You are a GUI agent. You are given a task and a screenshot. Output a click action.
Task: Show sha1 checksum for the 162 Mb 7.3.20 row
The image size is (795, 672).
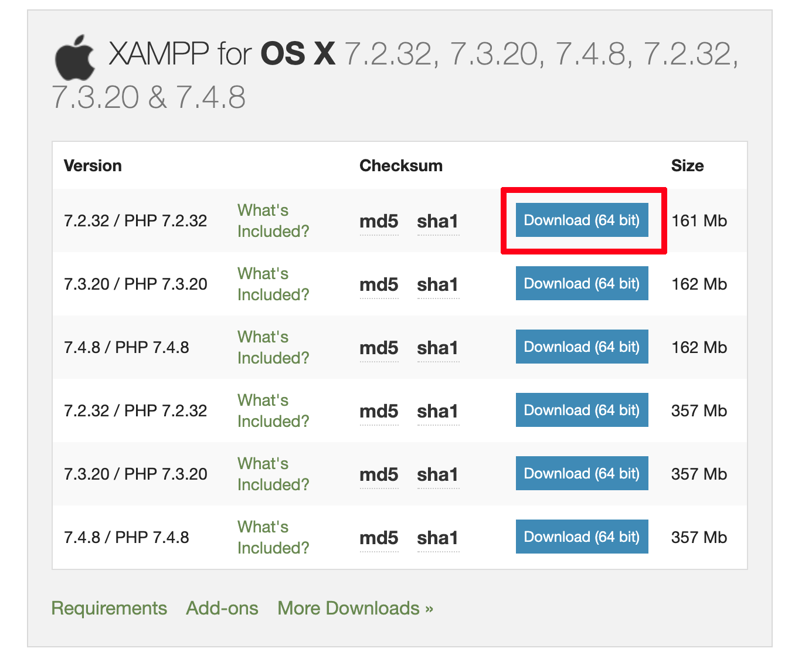438,285
